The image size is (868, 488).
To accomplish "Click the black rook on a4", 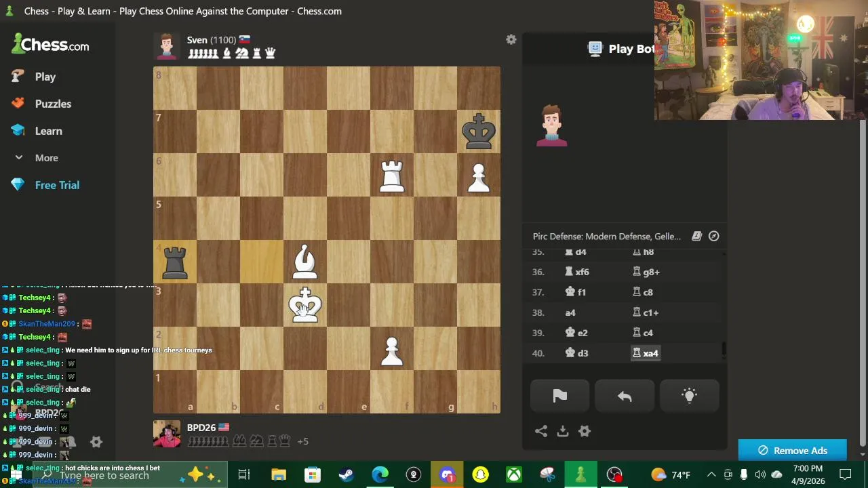I will 175,262.
